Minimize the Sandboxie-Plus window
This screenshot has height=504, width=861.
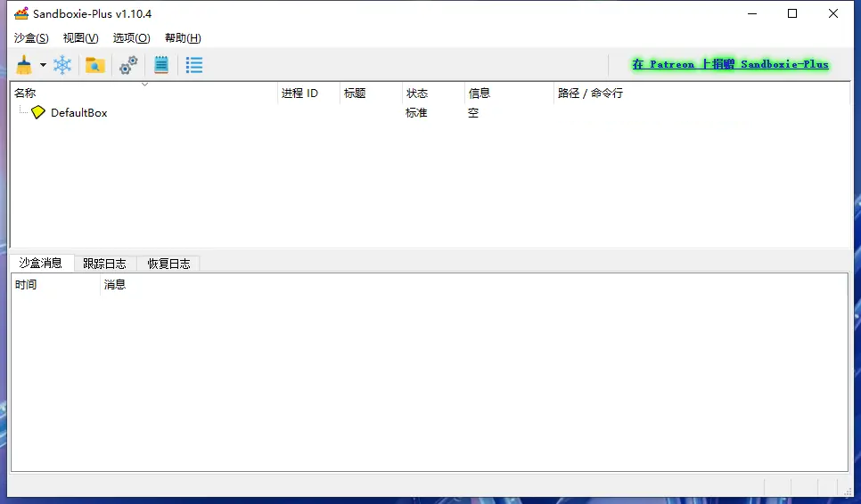point(752,13)
